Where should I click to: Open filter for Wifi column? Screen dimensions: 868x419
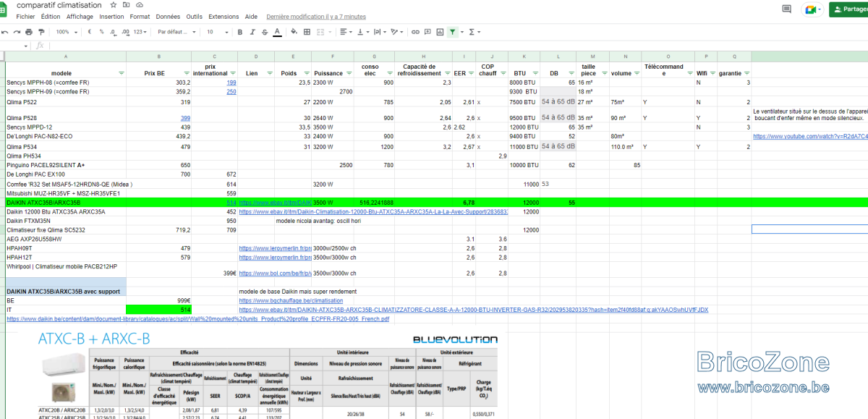coord(712,73)
